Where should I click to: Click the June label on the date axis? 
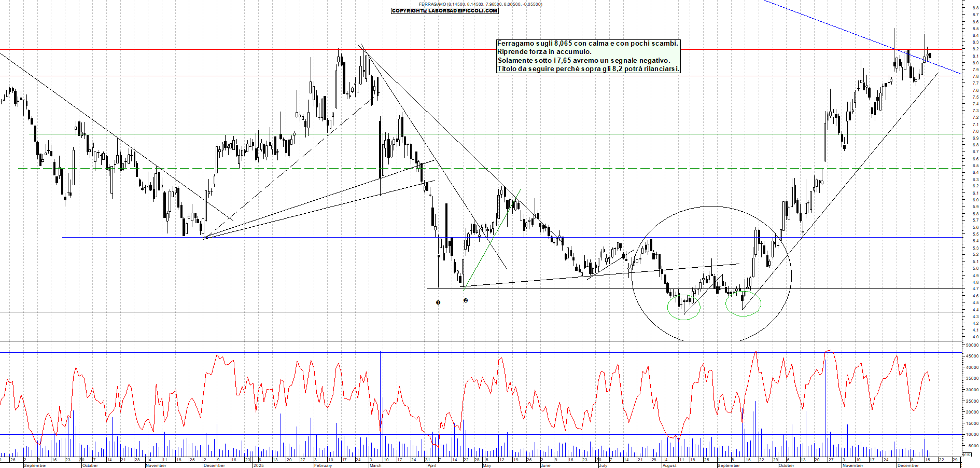click(545, 465)
